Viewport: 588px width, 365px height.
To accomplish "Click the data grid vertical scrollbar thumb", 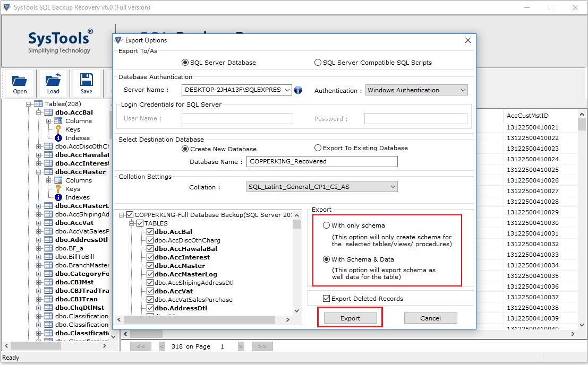I will 582,124.
